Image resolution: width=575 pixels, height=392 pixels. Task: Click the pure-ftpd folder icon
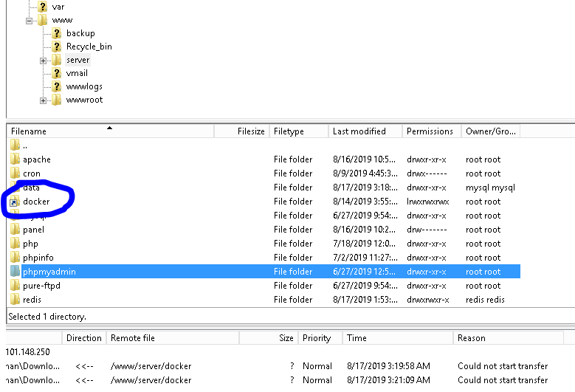click(15, 286)
